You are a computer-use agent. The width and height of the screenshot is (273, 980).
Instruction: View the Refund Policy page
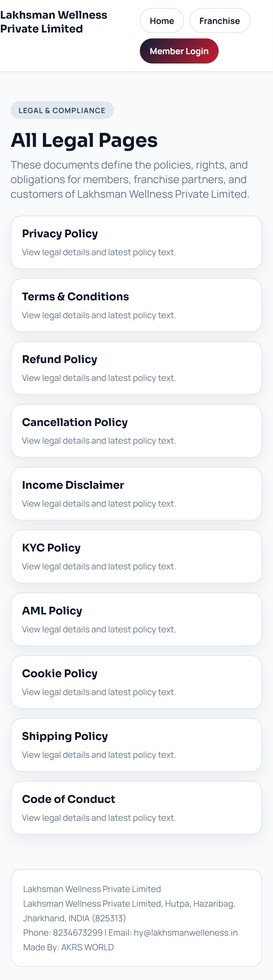click(x=136, y=368)
